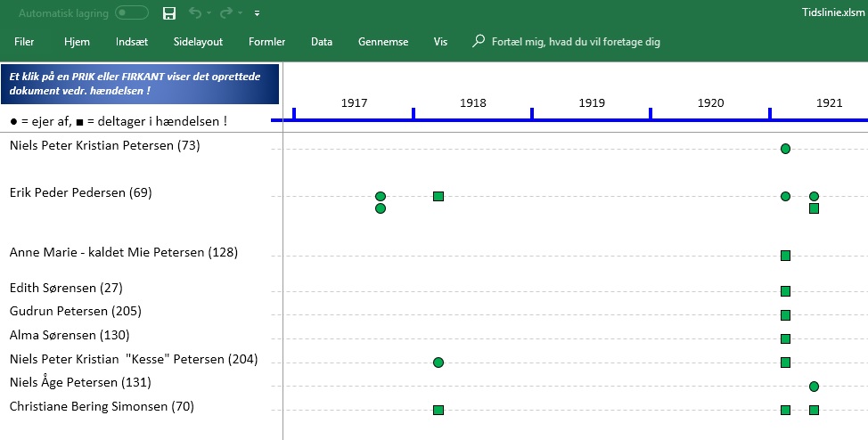Click the magnifier icon beside Fortæl mig
Image resolution: width=868 pixels, height=440 pixels.
[479, 41]
